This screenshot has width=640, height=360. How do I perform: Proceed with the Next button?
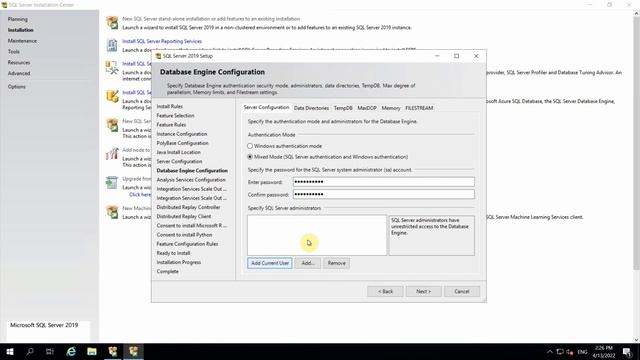coord(423,291)
